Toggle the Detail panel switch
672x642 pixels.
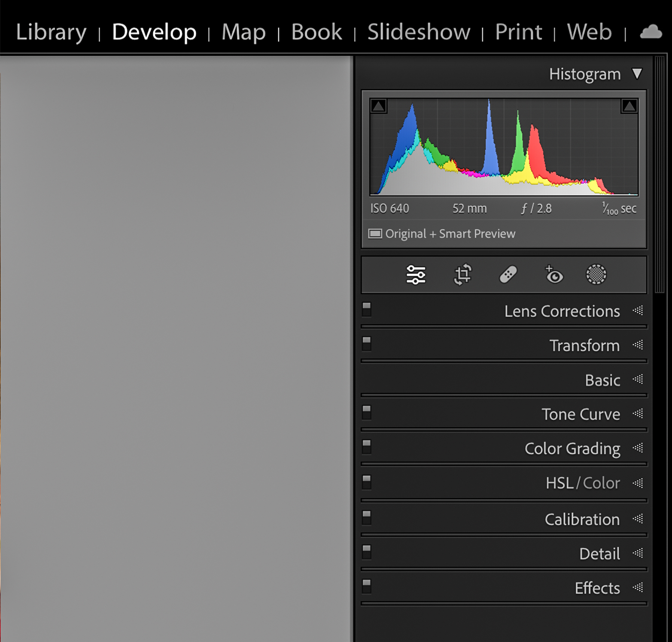(366, 552)
